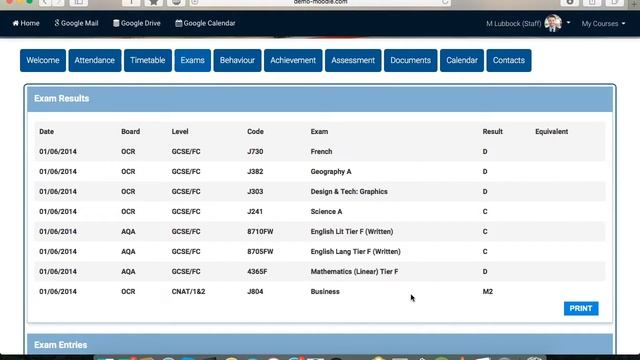Click exam code J382
The width and height of the screenshot is (640, 360).
[255, 171]
